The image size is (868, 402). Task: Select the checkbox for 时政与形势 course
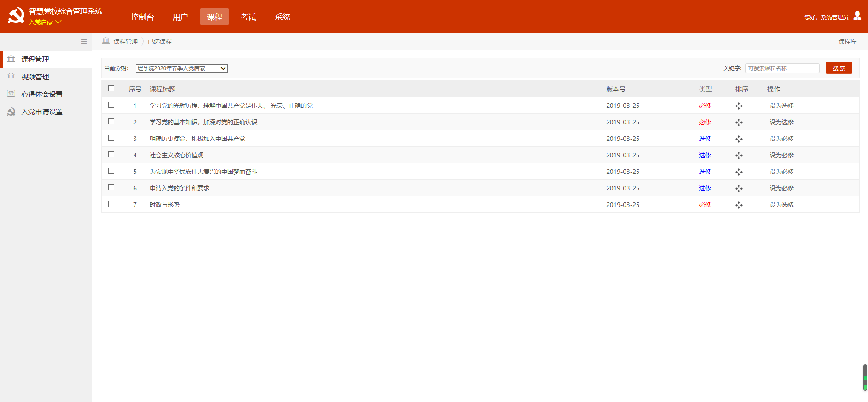[111, 204]
